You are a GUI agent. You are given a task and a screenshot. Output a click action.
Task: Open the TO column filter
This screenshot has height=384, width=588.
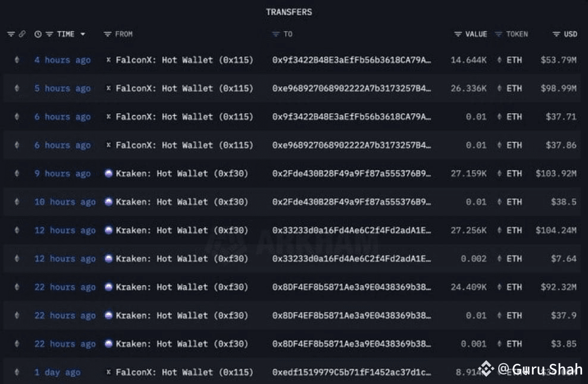point(276,34)
